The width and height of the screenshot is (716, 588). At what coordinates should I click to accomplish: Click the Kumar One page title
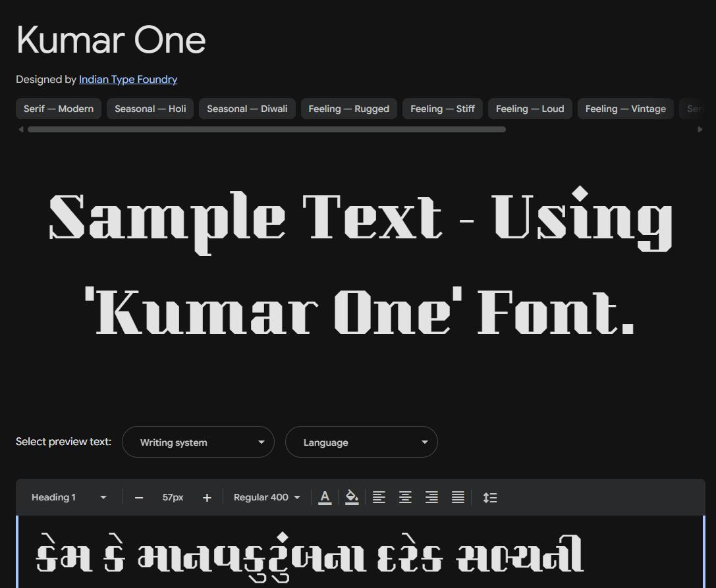[x=111, y=40]
